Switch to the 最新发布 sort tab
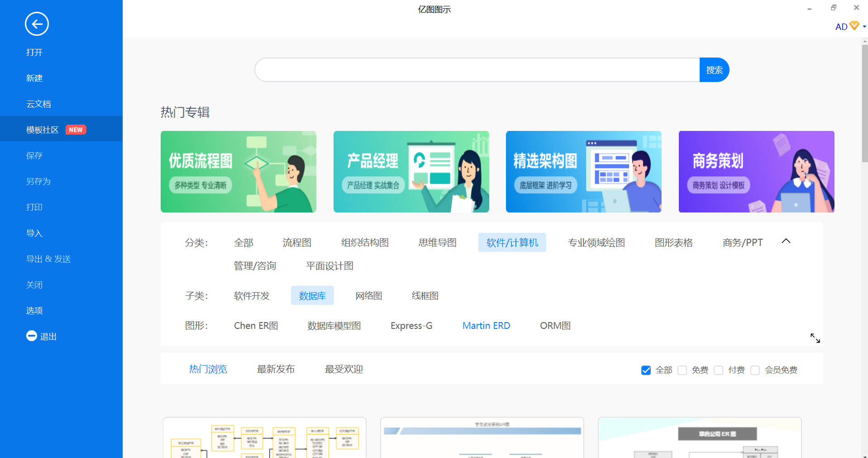868x458 pixels. pyautogui.click(x=276, y=369)
